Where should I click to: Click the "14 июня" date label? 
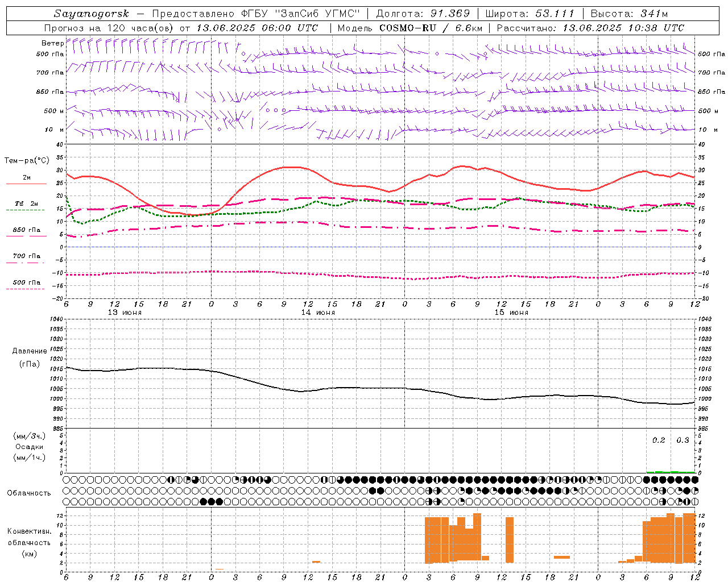(318, 313)
